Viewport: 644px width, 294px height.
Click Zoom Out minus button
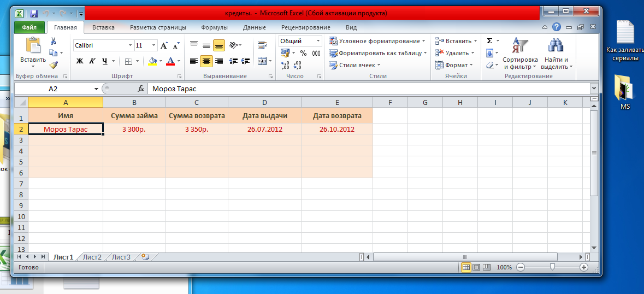pos(521,267)
